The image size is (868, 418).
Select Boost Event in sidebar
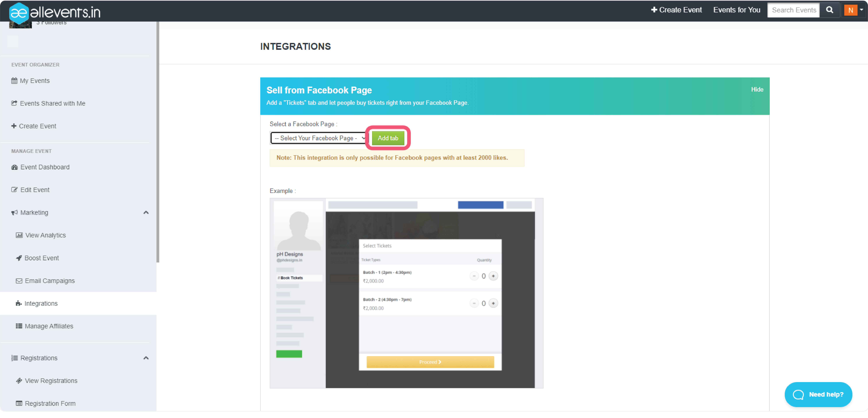pyautogui.click(x=41, y=258)
